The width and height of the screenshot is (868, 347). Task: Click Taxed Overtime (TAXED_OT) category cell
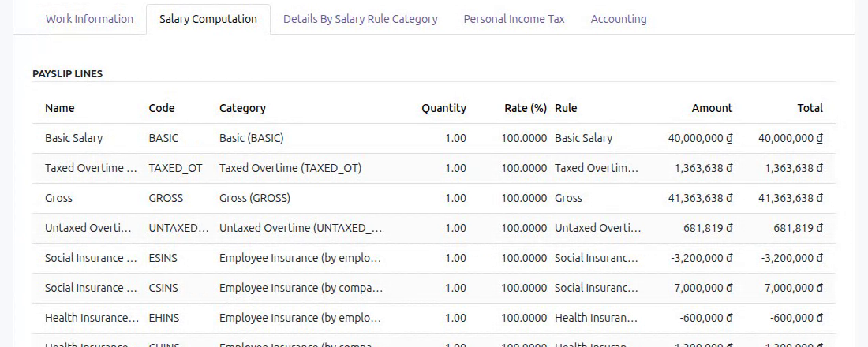click(x=290, y=168)
